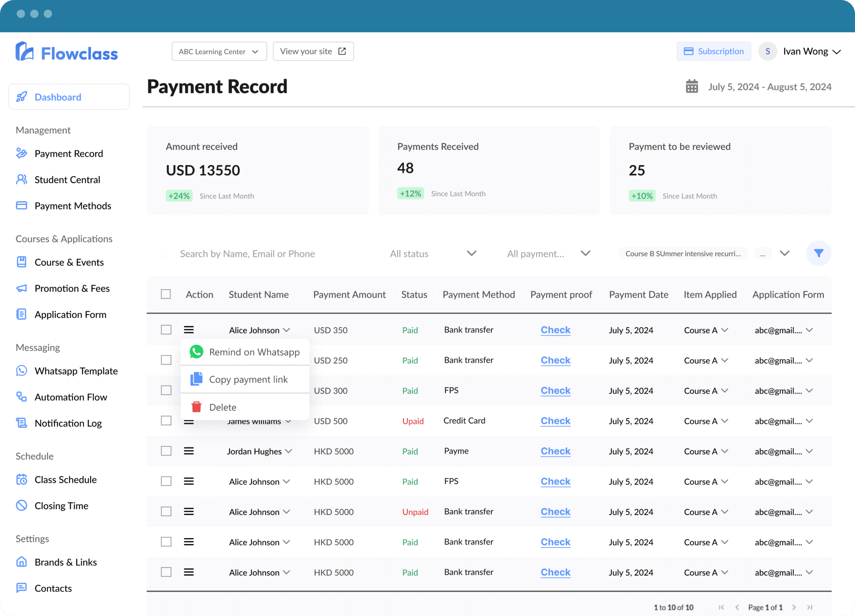
Task: Check the HKD 5000 FPS row checkbox
Action: coord(166,481)
